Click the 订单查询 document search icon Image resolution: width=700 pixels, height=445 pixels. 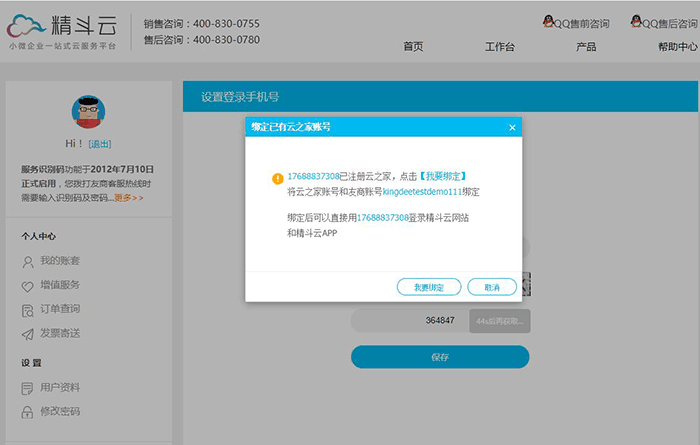coord(28,310)
